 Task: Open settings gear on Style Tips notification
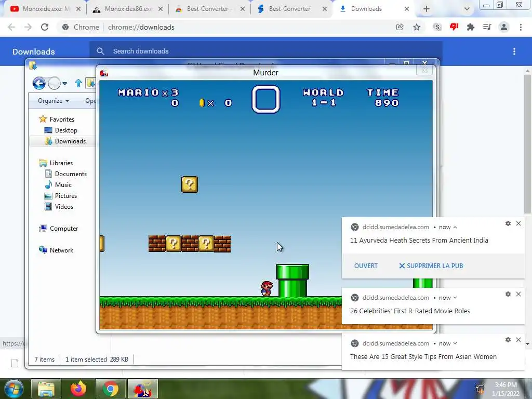click(x=508, y=340)
